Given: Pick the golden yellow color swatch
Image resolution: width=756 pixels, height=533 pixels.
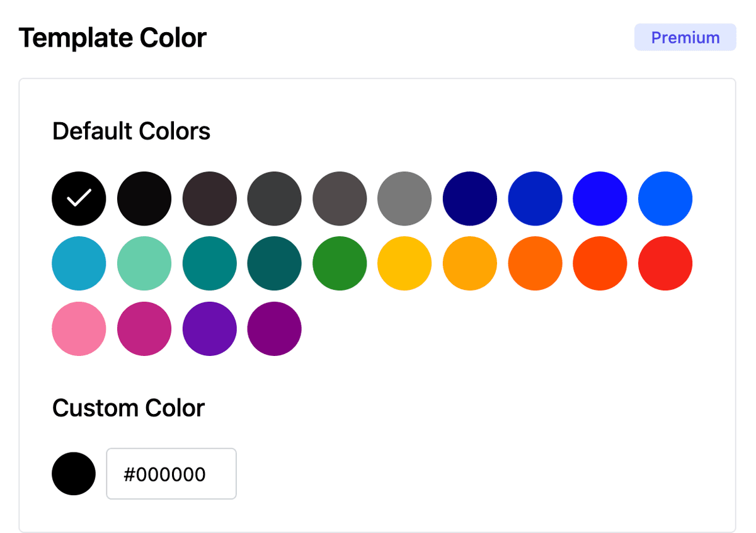Looking at the screenshot, I should click(404, 263).
